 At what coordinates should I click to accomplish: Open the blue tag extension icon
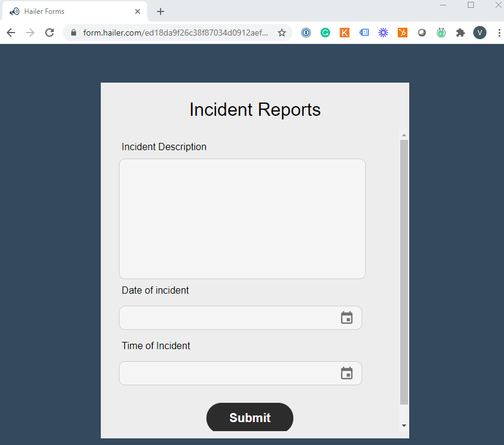tap(364, 33)
